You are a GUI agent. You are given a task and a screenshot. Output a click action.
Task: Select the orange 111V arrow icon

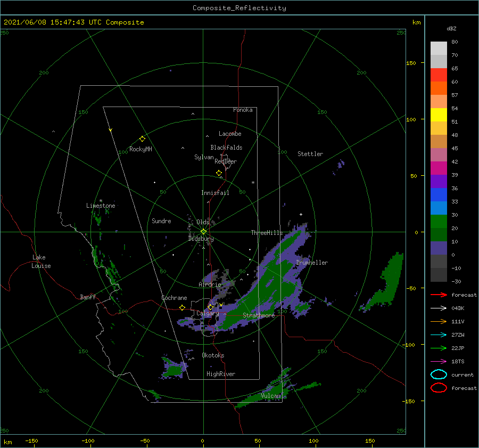(x=439, y=321)
